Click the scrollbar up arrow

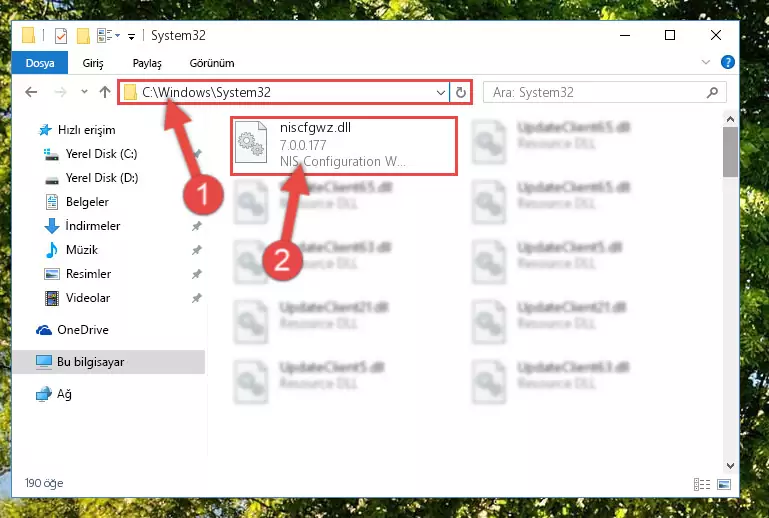point(730,119)
